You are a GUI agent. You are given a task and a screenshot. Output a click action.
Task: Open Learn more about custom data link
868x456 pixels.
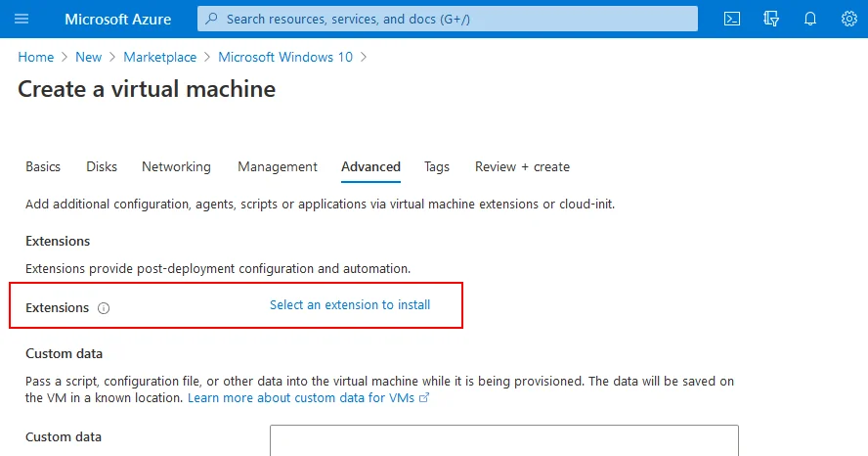[x=301, y=398]
